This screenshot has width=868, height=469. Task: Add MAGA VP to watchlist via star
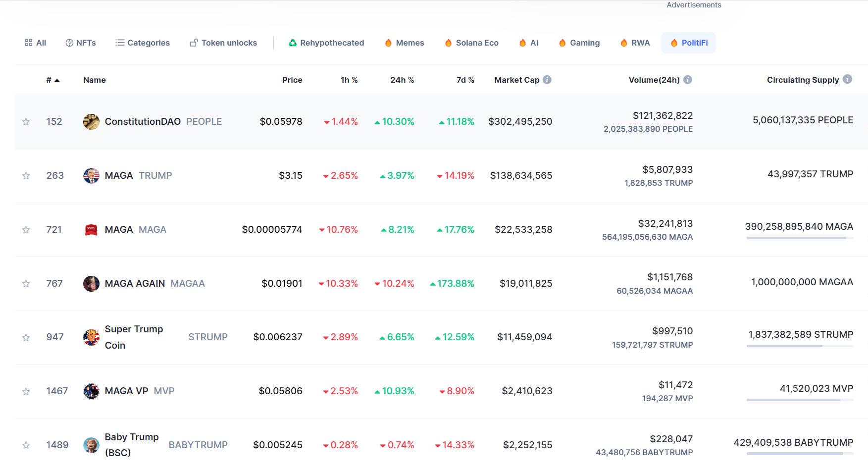coord(26,392)
